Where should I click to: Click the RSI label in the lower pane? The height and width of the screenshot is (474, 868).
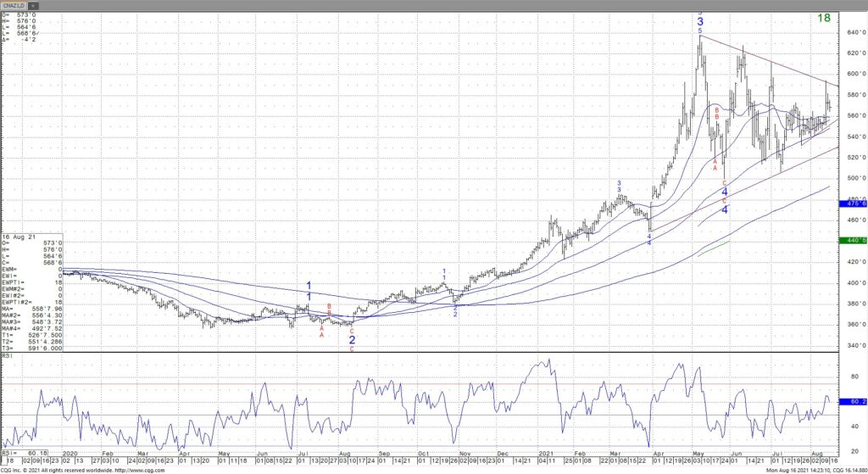8,358
